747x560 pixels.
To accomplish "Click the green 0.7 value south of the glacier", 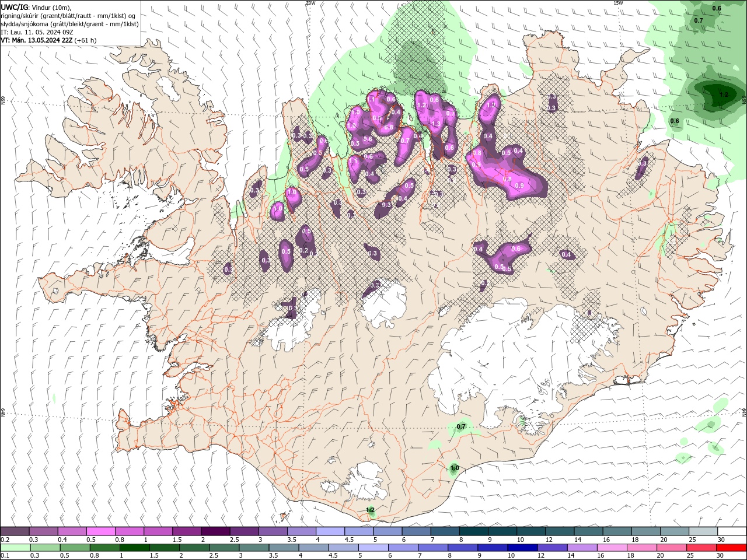I will [x=461, y=426].
